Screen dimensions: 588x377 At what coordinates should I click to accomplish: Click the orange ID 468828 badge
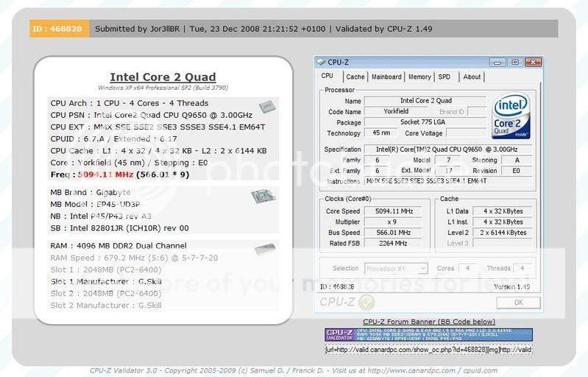coord(60,29)
